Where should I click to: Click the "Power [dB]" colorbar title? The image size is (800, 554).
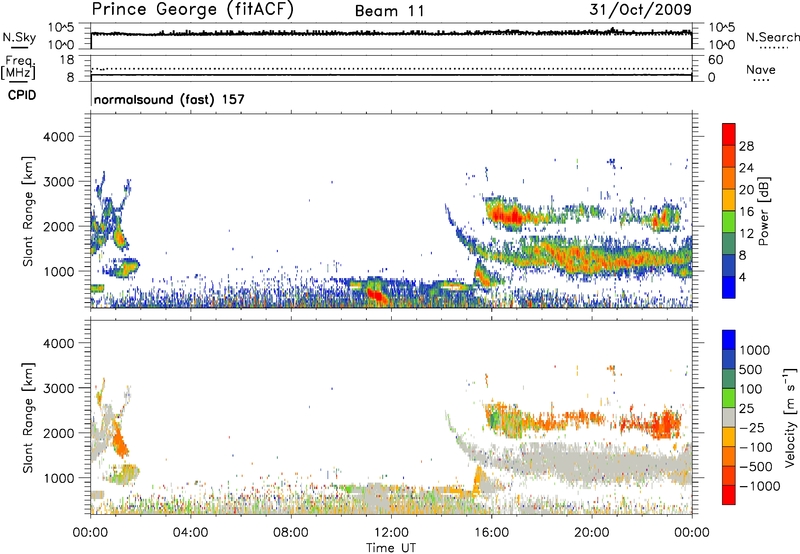point(763,211)
